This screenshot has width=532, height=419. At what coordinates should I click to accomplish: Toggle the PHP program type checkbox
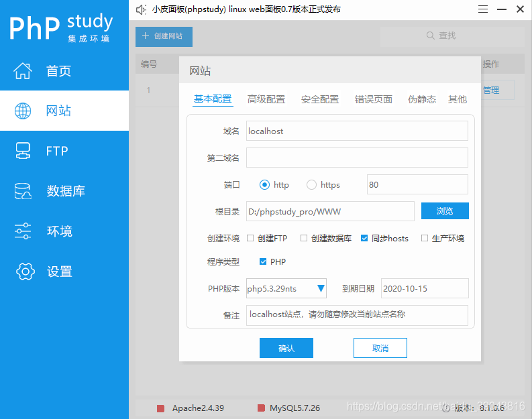[x=263, y=261]
